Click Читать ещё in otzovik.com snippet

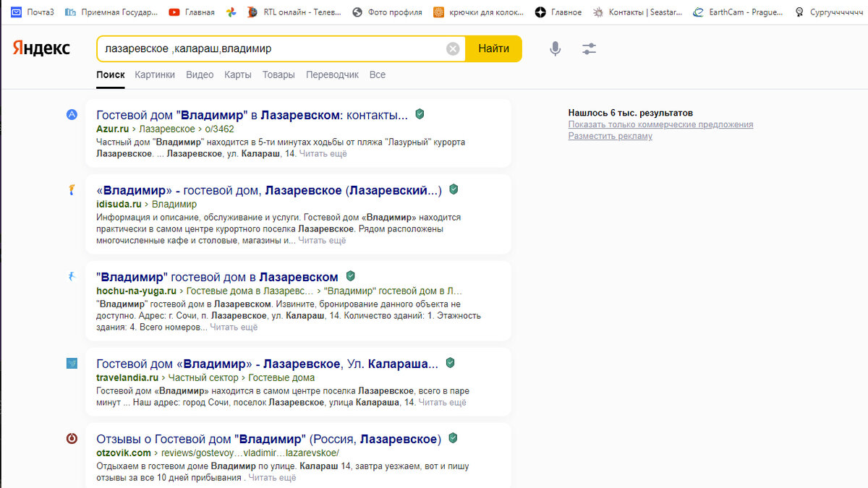pos(272,477)
